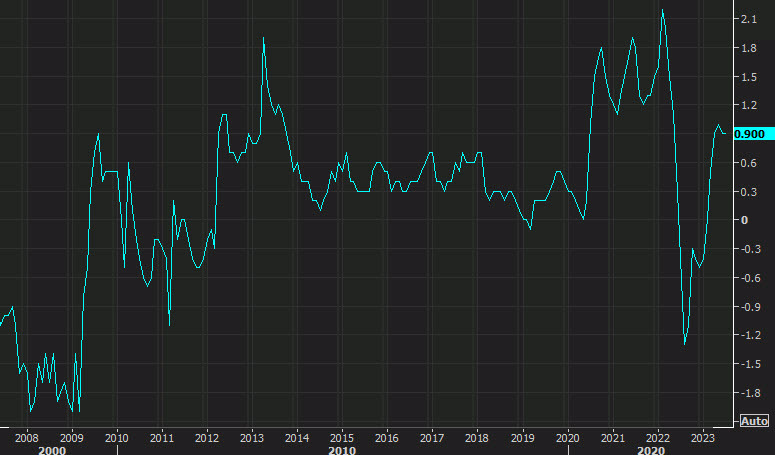This screenshot has width=775, height=455.
Task: Click the -0.9 axis value
Action: point(750,307)
